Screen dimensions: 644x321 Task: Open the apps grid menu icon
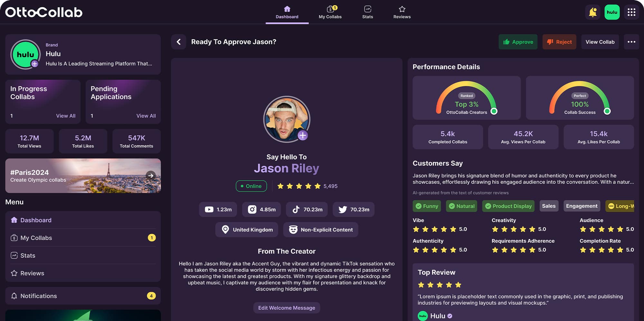click(x=631, y=12)
